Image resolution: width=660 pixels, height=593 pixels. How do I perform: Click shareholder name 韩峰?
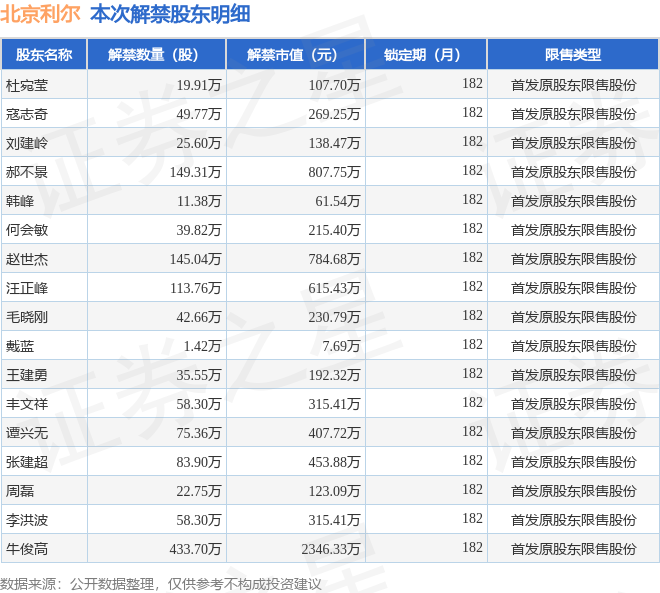tap(20, 201)
